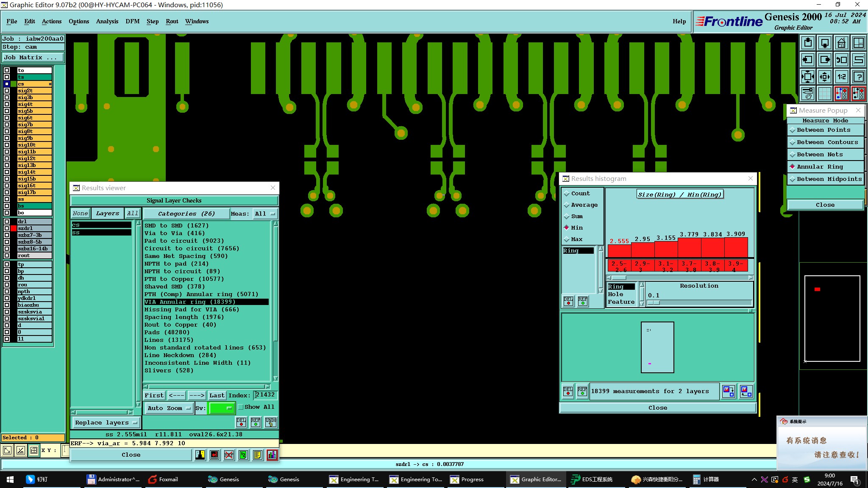The width and height of the screenshot is (868, 488).
Task: Click the yellow notes report icon
Action: click(x=257, y=455)
